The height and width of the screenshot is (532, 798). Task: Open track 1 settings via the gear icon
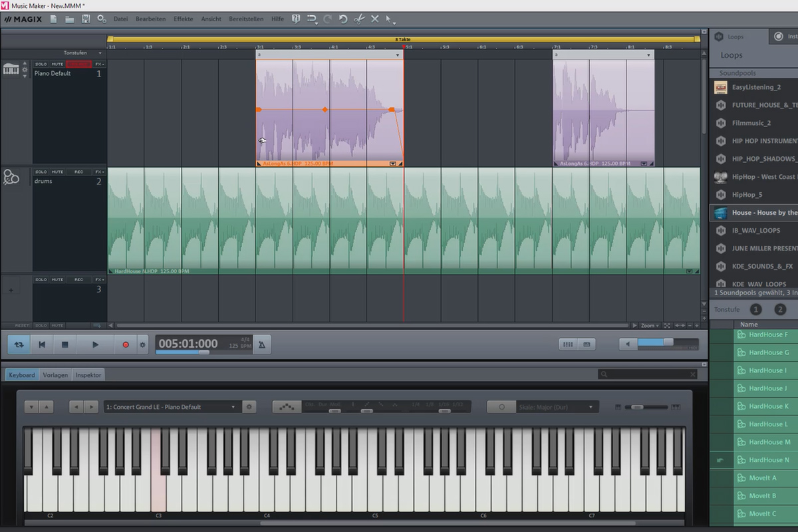[x=25, y=68]
